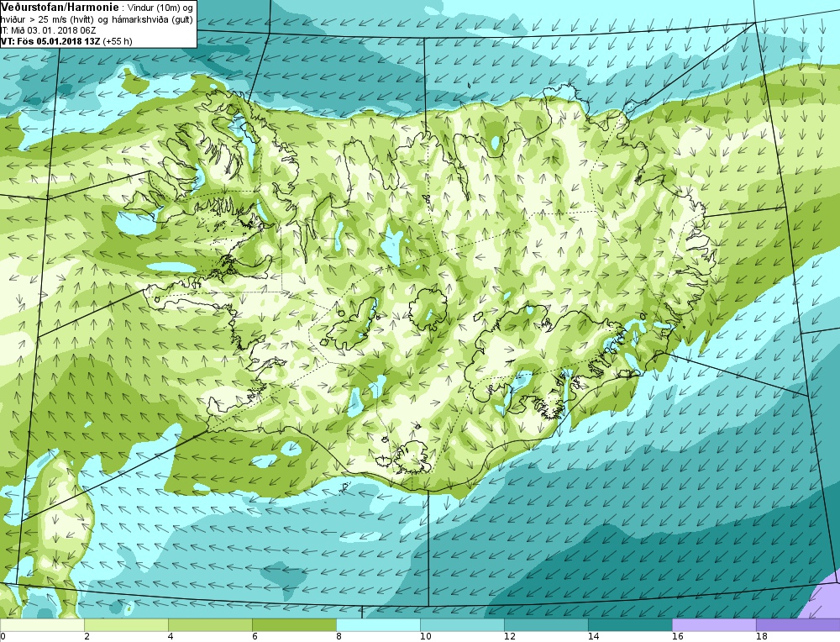Click the legend scale number '12'
Viewport: 840px width, 642px height.
(510, 637)
